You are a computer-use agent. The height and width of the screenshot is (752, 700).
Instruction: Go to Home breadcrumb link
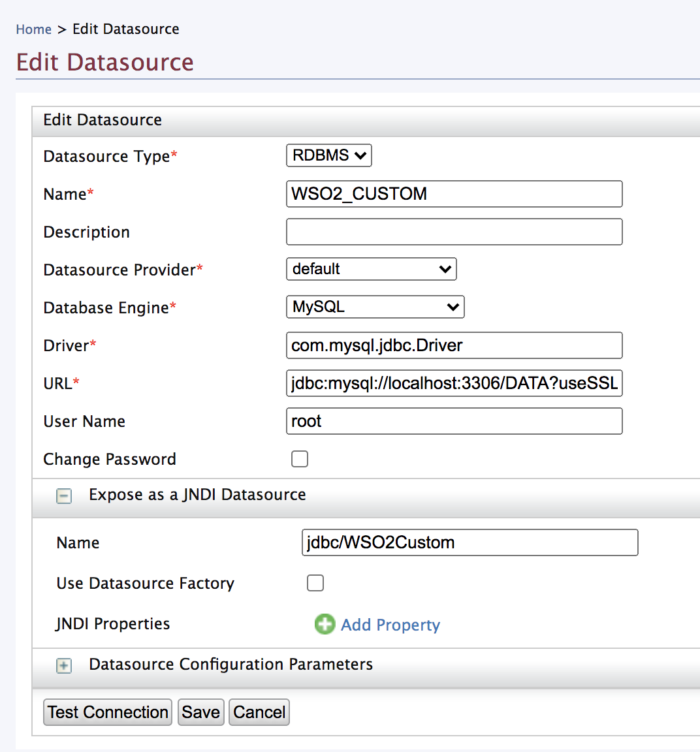(33, 29)
